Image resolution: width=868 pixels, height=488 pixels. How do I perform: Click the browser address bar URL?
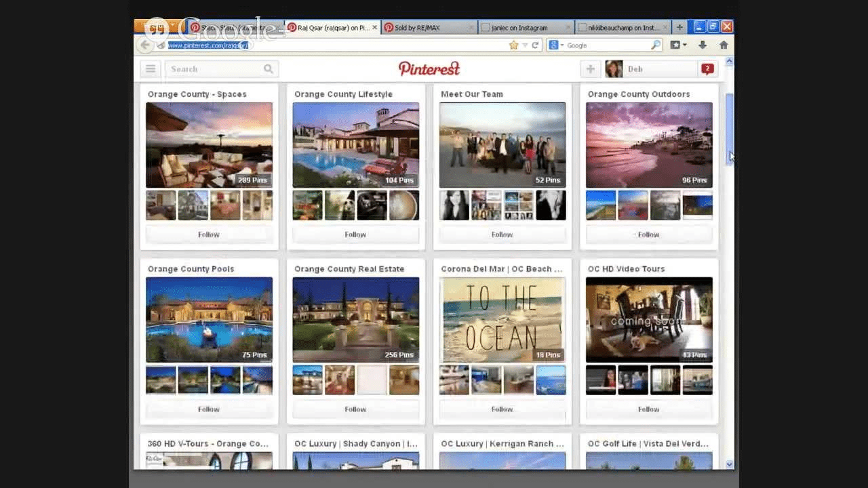point(208,45)
